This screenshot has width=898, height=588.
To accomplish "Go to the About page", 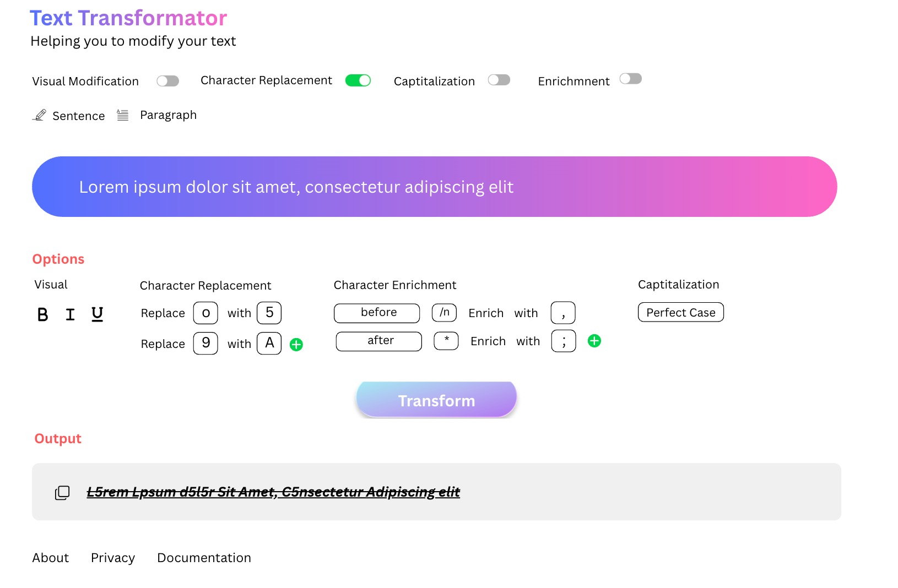I will [51, 558].
